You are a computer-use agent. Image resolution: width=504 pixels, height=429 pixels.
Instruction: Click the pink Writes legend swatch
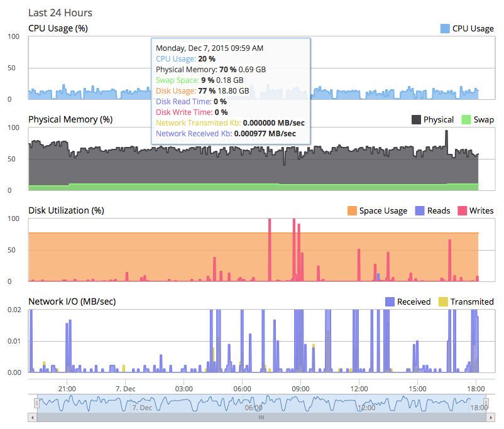click(x=461, y=210)
